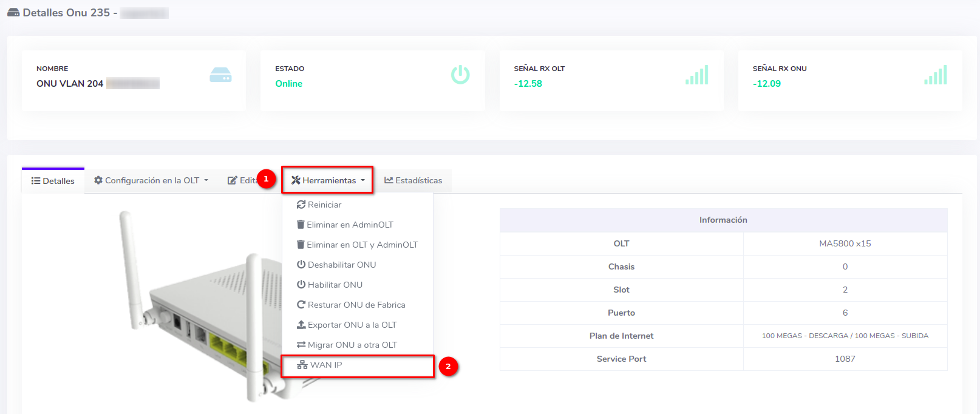
Task: Click the signal bars icon for Señal RX OLT
Action: click(696, 75)
